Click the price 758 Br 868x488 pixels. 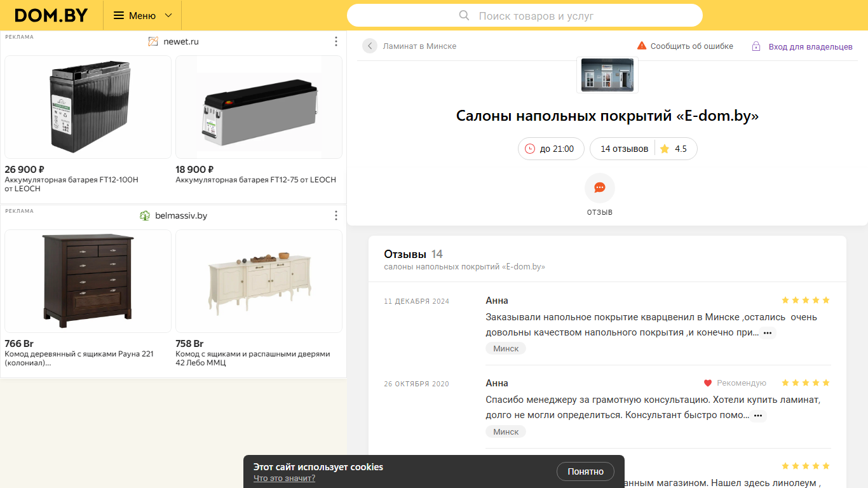tap(189, 344)
